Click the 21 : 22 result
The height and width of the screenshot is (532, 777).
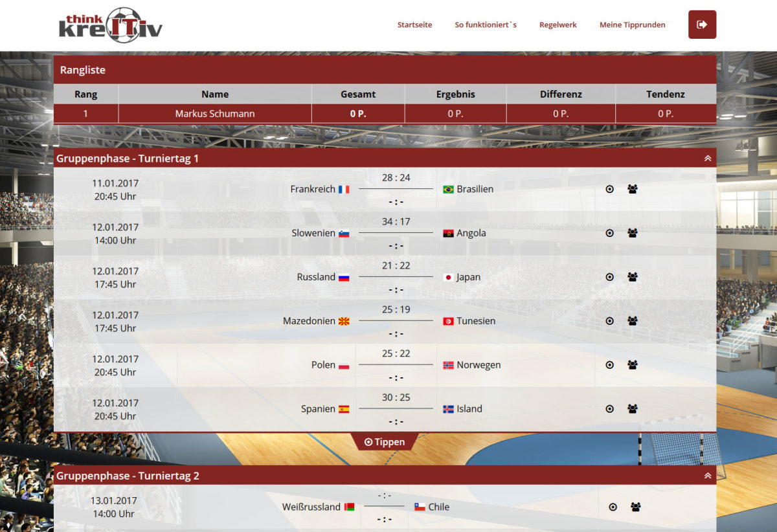[x=396, y=265]
